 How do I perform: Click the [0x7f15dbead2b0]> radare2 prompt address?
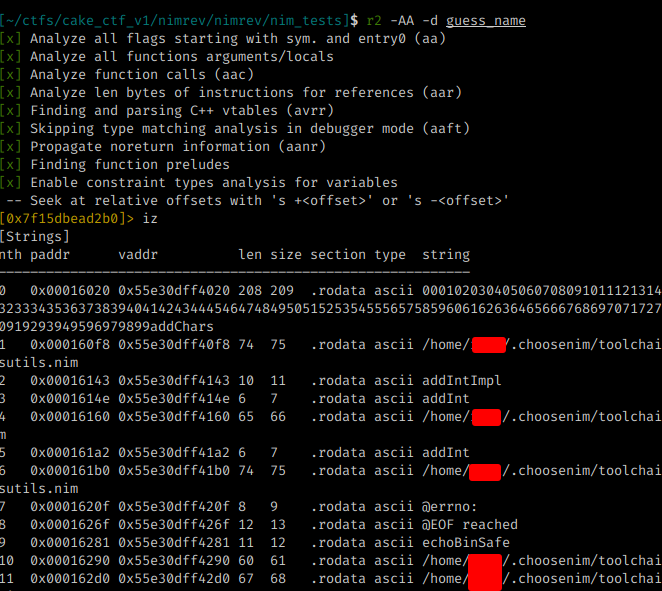coord(66,219)
